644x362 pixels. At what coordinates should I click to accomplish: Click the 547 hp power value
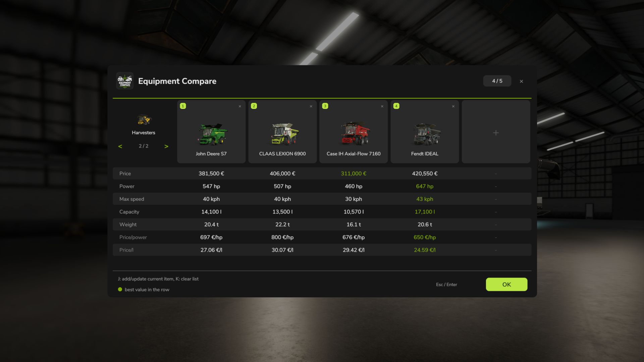pos(211,186)
